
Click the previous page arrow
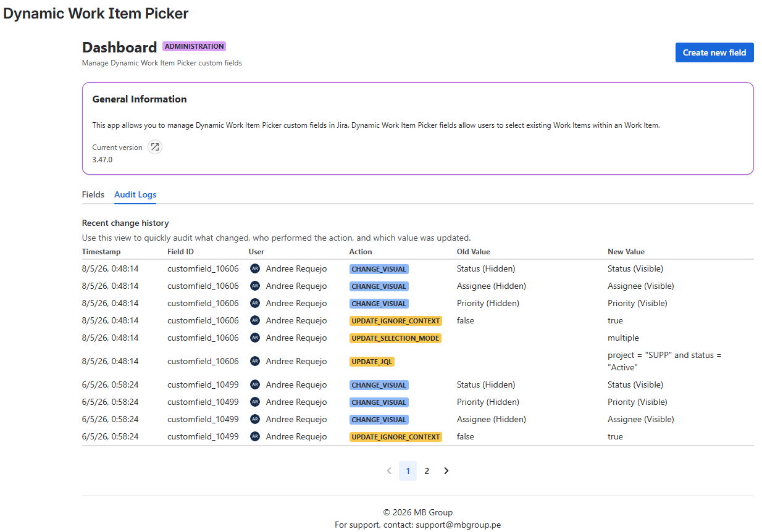pos(389,471)
